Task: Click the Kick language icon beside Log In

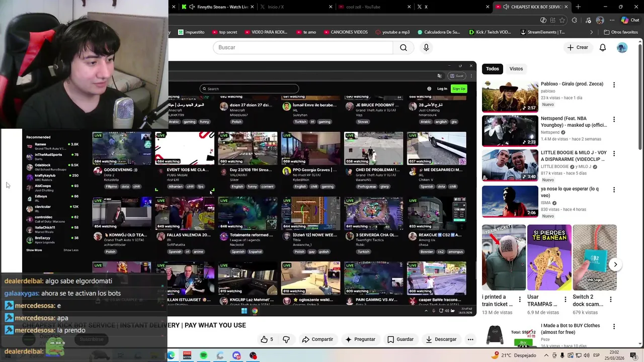Action: (429, 88)
